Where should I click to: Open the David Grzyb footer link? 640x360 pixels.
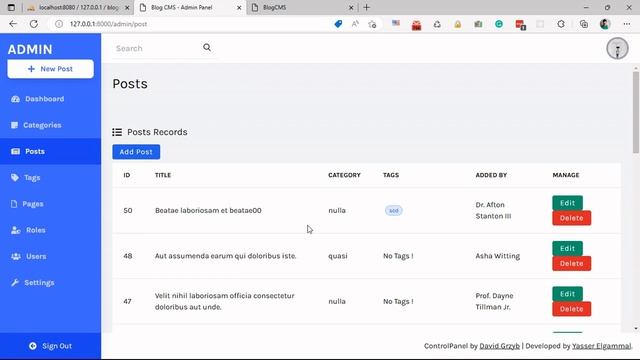pos(499,346)
